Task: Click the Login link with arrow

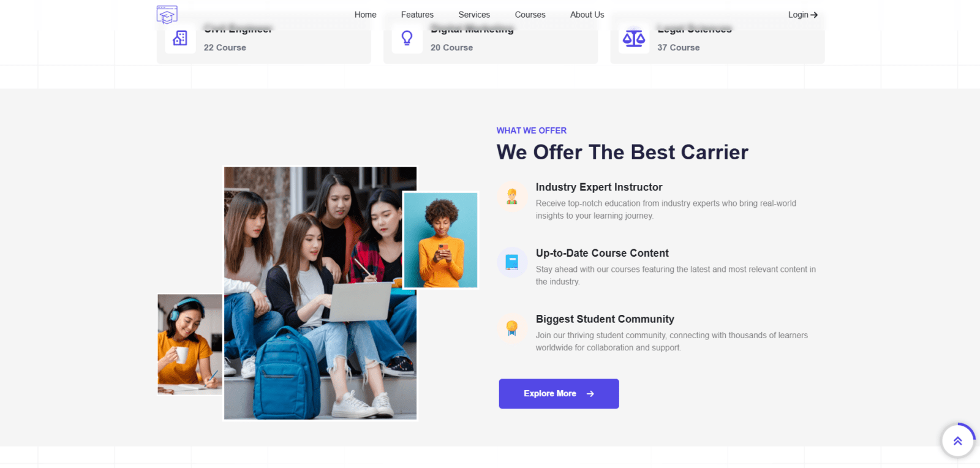Action: click(802, 15)
